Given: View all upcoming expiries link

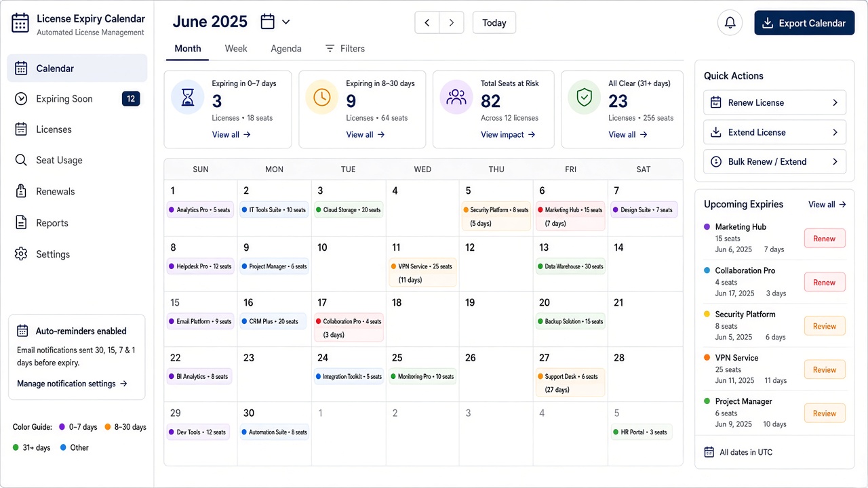Looking at the screenshot, I should point(827,204).
